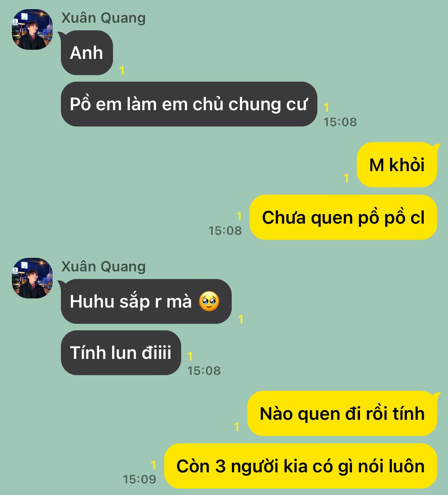This screenshot has width=448, height=495.
Task: Select the yellow 'M khỏi' bubble
Action: [397, 165]
